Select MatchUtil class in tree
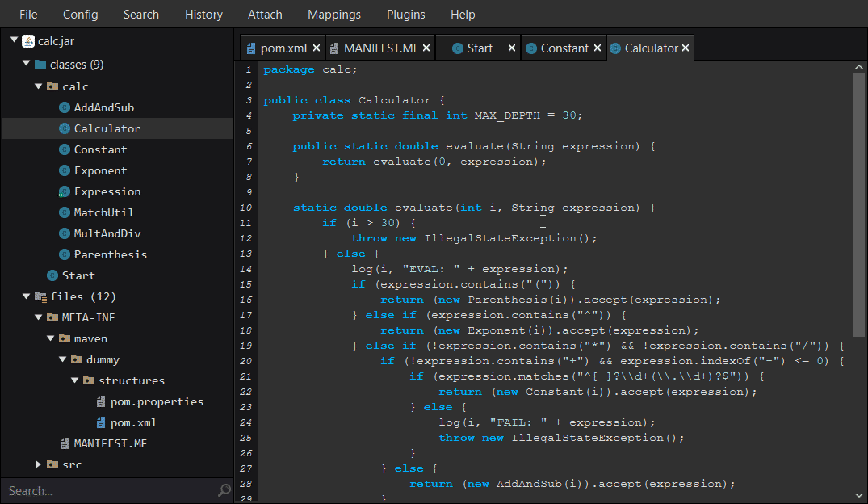868x504 pixels. coord(103,212)
